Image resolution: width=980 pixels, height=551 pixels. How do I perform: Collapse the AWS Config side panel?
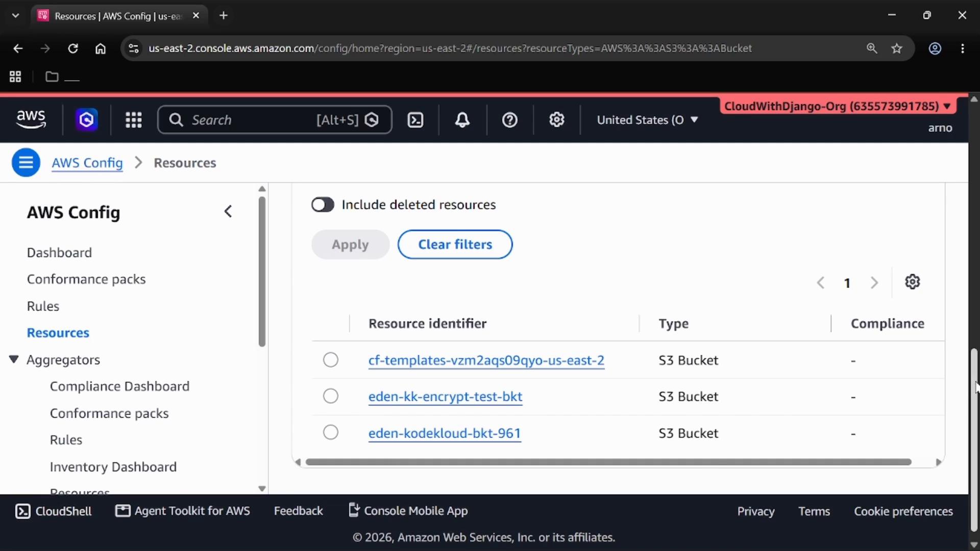tap(228, 212)
